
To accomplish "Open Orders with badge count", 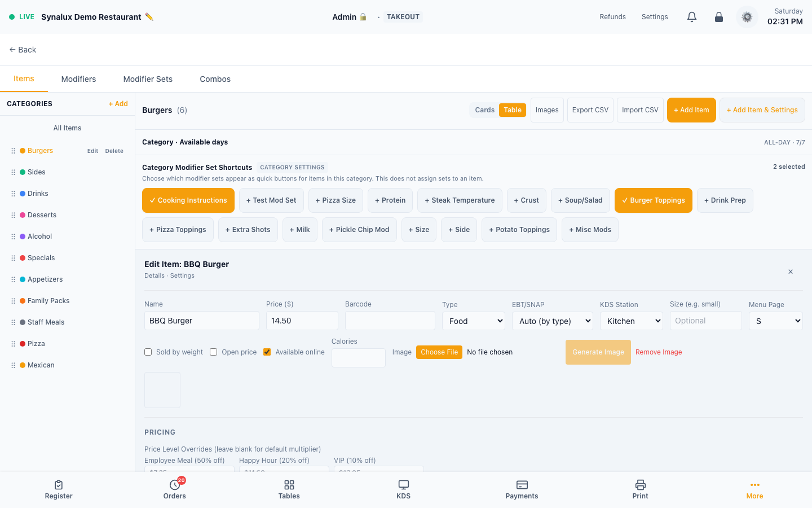I will click(175, 489).
